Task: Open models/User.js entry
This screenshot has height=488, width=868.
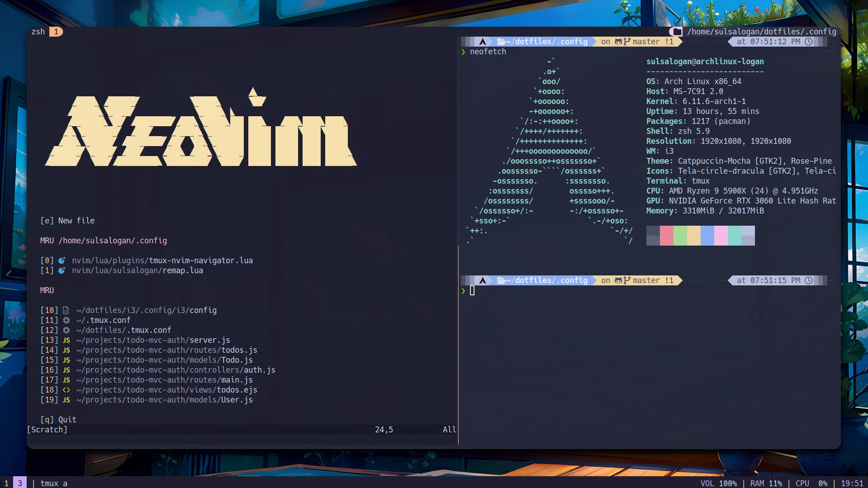Action: click(x=147, y=400)
